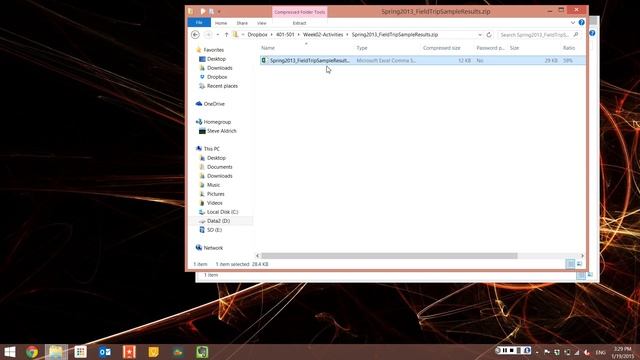The height and width of the screenshot is (360, 640).
Task: Click the Excel CSV file icon
Action: [264, 60]
